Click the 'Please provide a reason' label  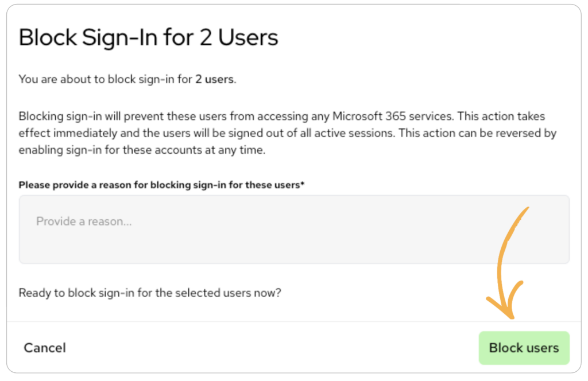point(161,185)
